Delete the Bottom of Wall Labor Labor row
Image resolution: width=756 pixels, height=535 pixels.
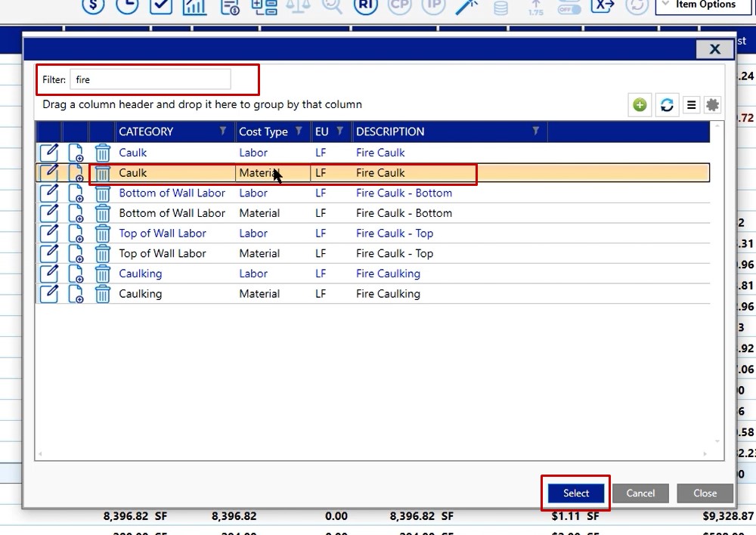click(102, 193)
